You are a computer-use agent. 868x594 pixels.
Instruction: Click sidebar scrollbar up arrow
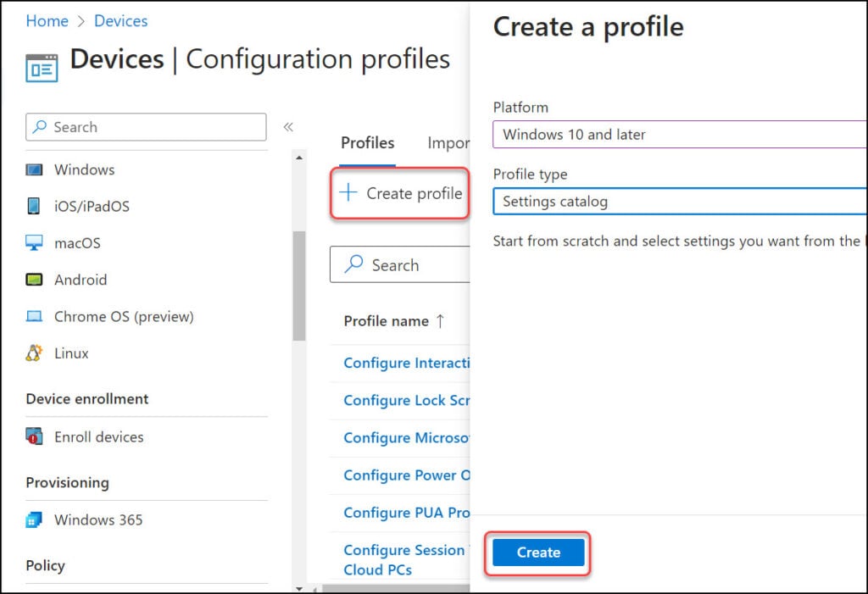(299, 158)
